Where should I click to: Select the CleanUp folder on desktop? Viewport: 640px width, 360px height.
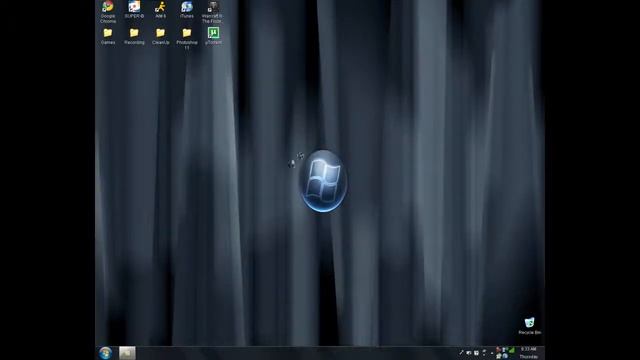[160, 36]
